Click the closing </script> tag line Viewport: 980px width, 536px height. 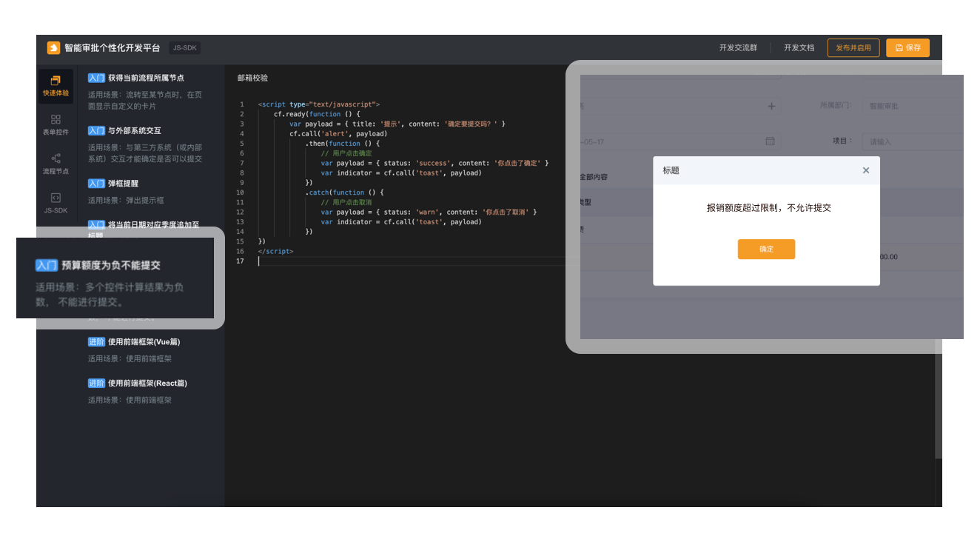[275, 251]
